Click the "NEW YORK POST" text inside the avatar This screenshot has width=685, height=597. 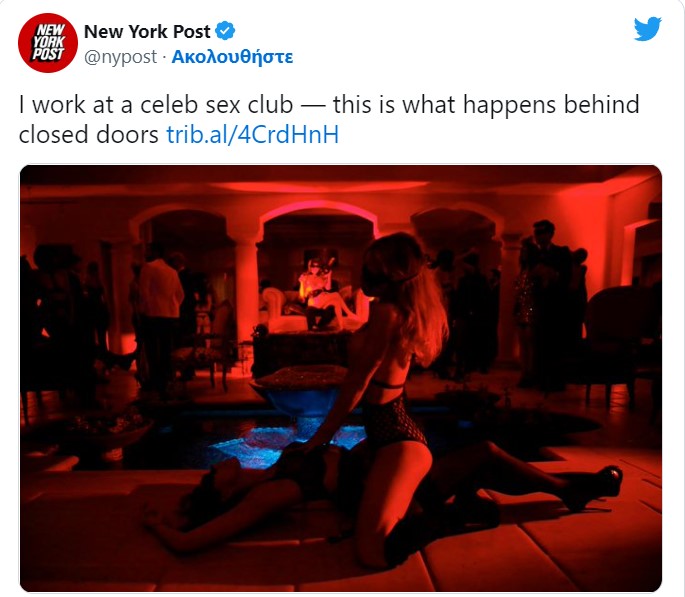[48, 42]
